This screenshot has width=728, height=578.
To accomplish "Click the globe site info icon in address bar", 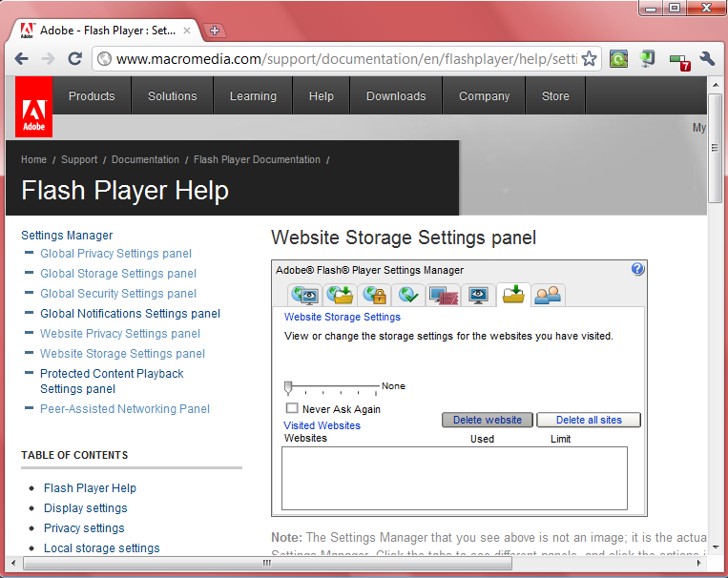I will [x=104, y=59].
